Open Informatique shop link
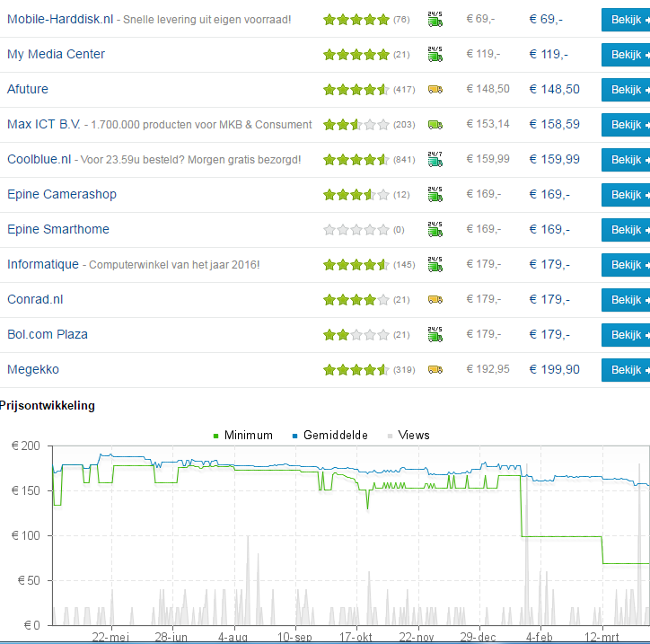 click(43, 265)
